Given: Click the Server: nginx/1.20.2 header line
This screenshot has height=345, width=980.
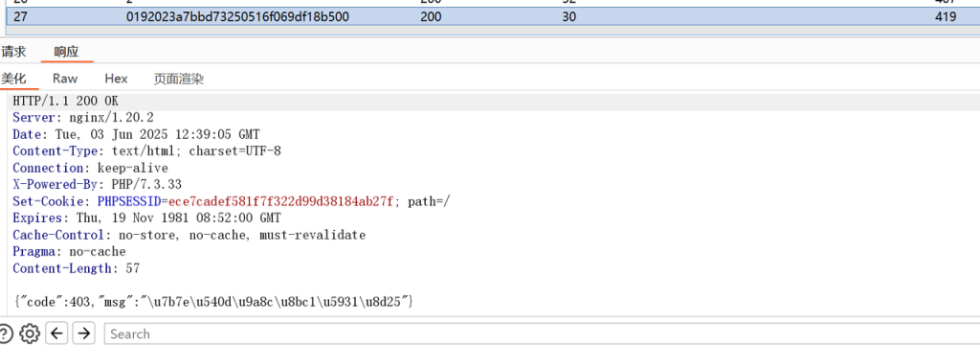Looking at the screenshot, I should [x=83, y=118].
